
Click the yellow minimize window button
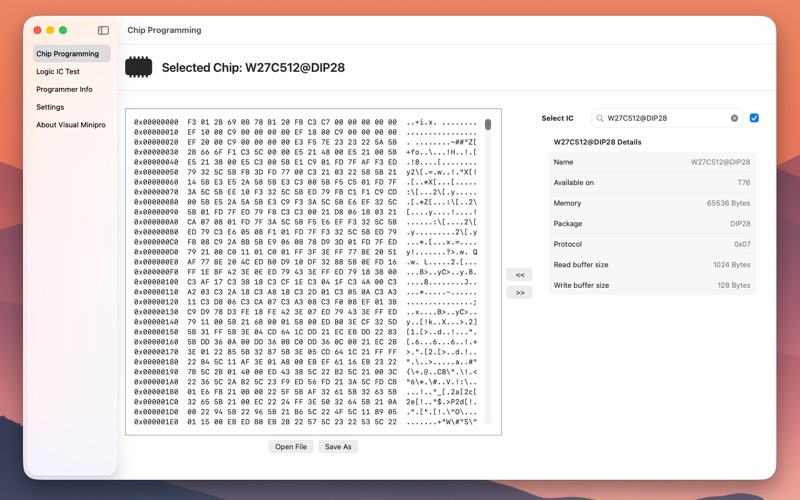point(50,30)
